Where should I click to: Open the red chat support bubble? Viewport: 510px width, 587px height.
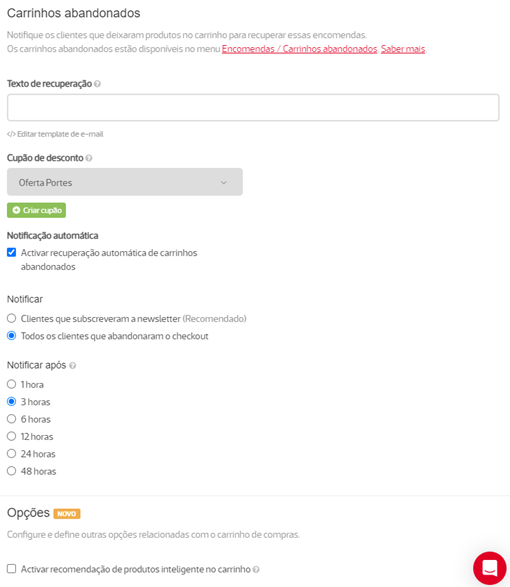[489, 568]
